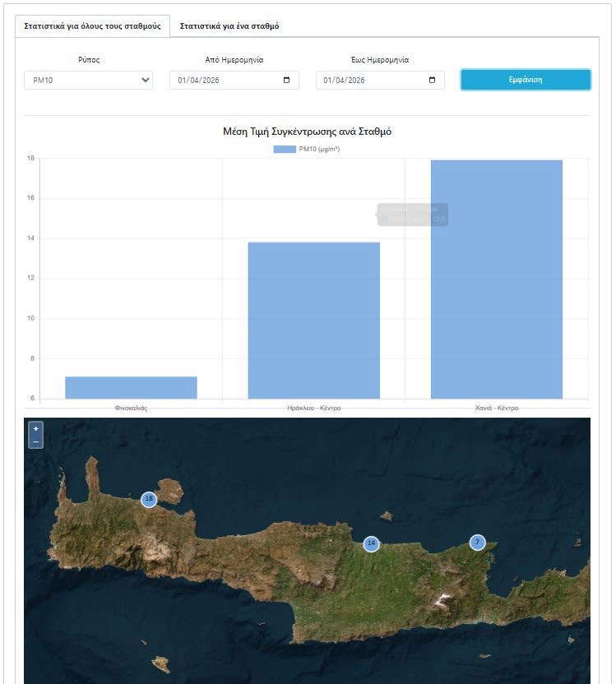The width and height of the screenshot is (616, 684).
Task: Zoom out of the map with minus
Action: pyautogui.click(x=35, y=441)
